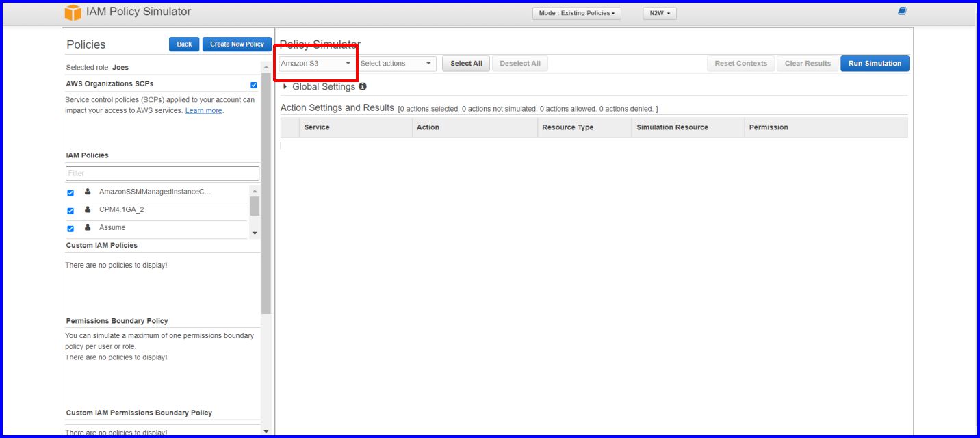
Task: Select the AmazonSSMManagedInstanceC… policy name
Action: 155,192
